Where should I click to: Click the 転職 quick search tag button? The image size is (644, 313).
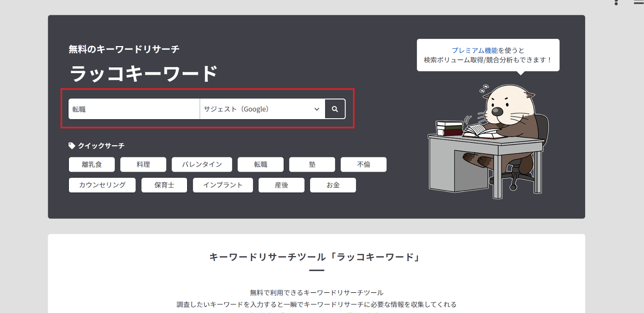click(261, 164)
